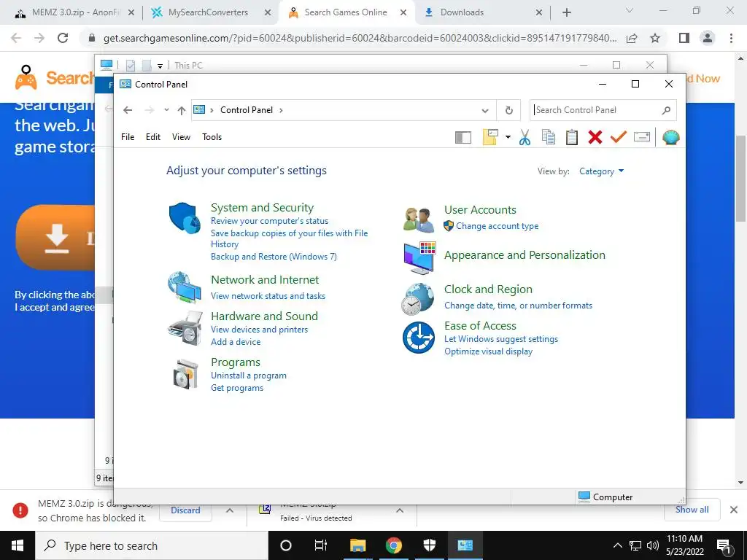
Task: Open Uninstall a program link
Action: point(249,376)
